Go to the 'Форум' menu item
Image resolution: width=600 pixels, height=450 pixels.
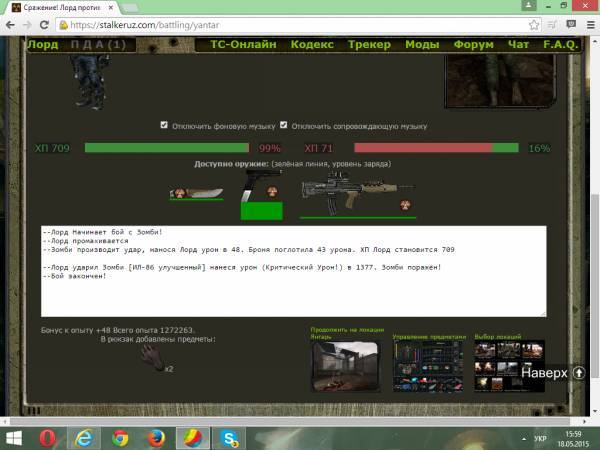click(x=471, y=44)
